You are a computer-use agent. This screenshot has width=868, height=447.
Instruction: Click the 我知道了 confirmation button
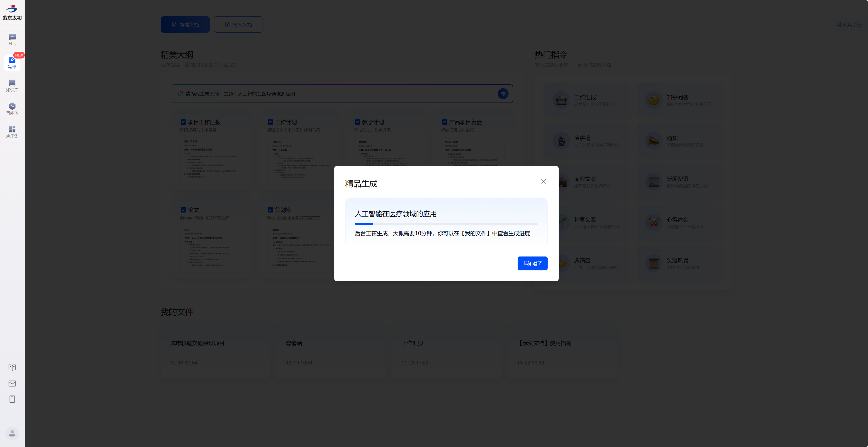pyautogui.click(x=532, y=263)
